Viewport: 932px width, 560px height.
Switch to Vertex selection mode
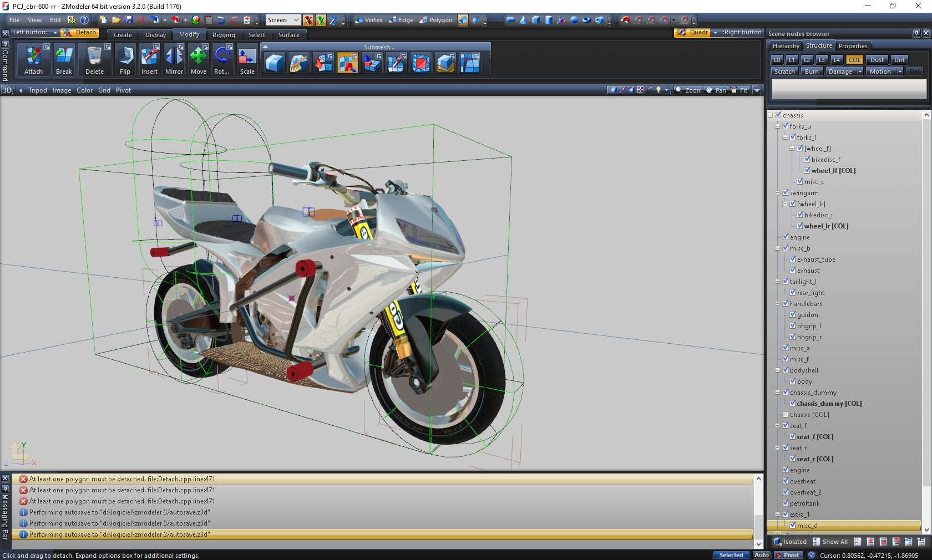point(368,20)
